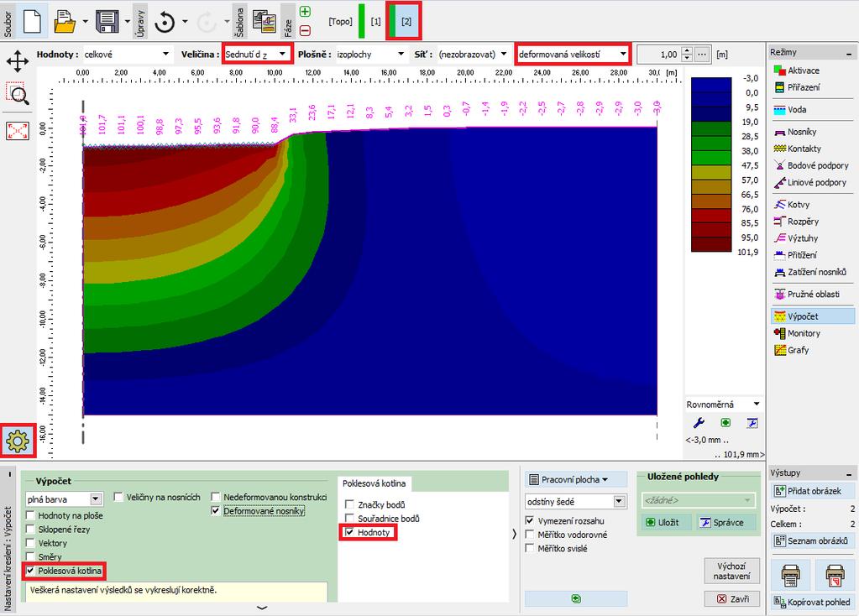
Task: Uncheck Hodnoty in Poklesová kotlina tab
Action: coord(349,532)
